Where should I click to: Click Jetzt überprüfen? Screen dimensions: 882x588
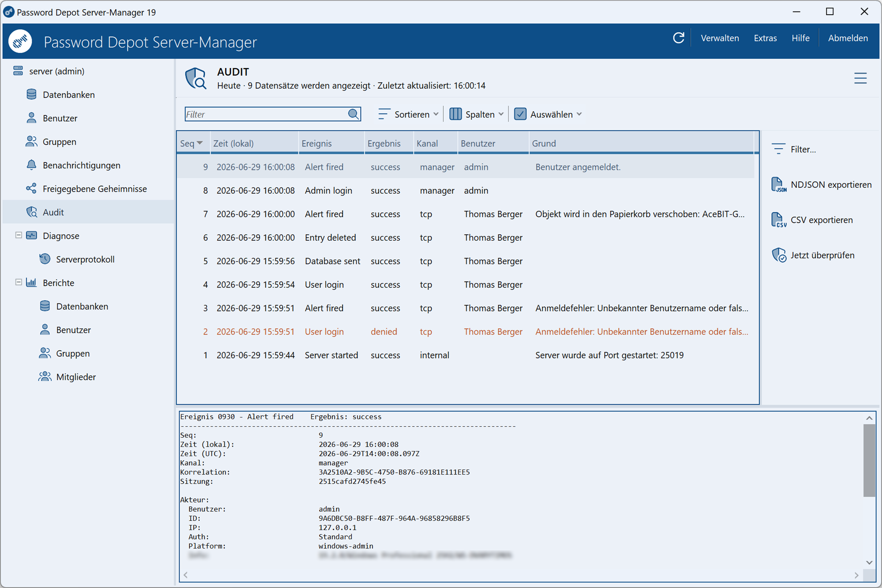[x=813, y=255]
